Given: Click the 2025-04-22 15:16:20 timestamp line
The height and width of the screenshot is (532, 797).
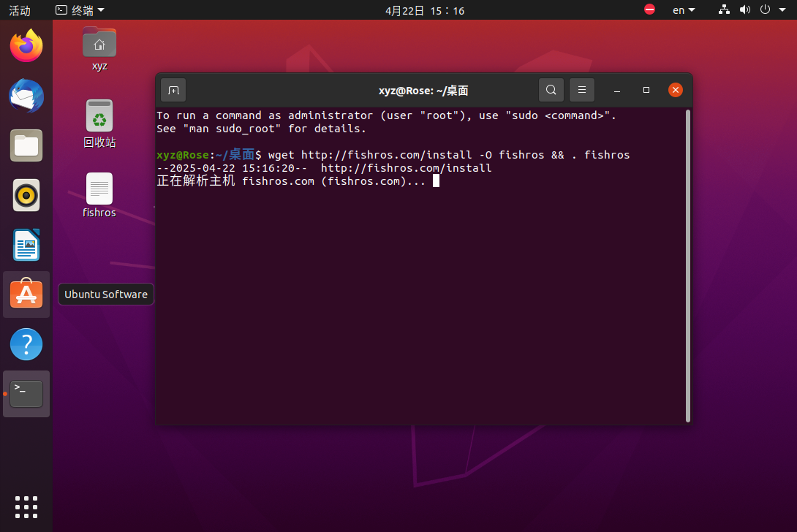Looking at the screenshot, I should 324,168.
